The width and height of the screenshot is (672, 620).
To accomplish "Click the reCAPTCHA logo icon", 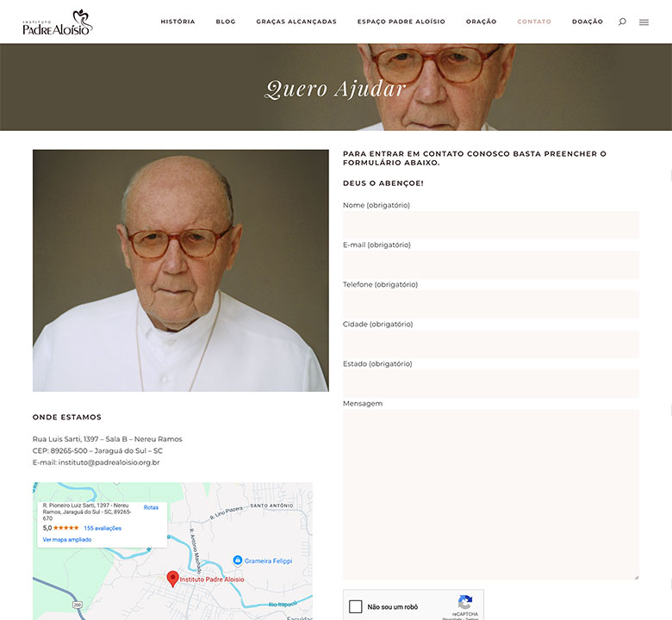I will click(465, 602).
